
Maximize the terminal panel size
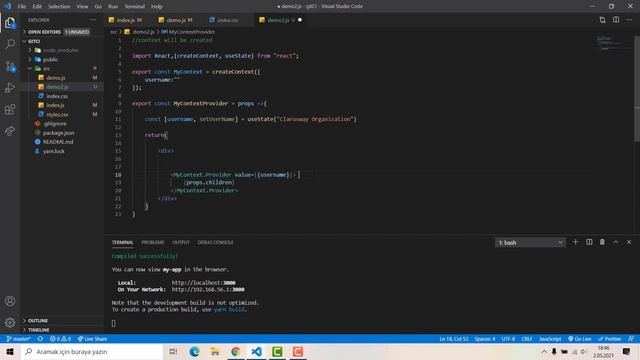coord(616,242)
